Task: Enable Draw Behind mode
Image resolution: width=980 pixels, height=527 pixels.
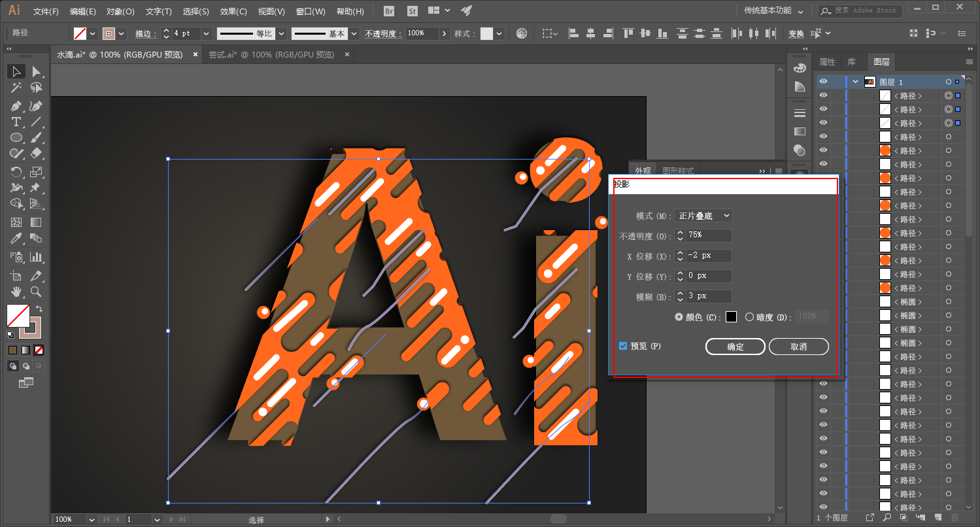Action: pyautogui.click(x=27, y=366)
